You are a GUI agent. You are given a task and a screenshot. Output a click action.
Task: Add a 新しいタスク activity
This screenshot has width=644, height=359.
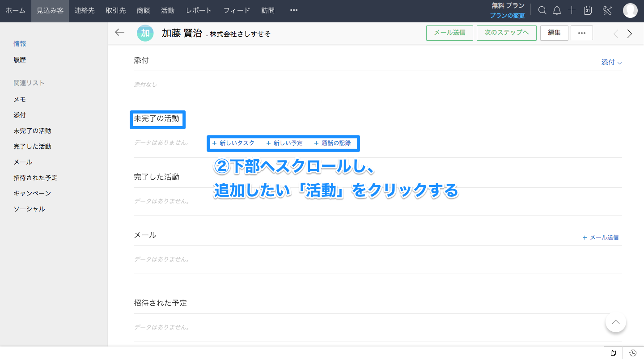click(x=233, y=144)
